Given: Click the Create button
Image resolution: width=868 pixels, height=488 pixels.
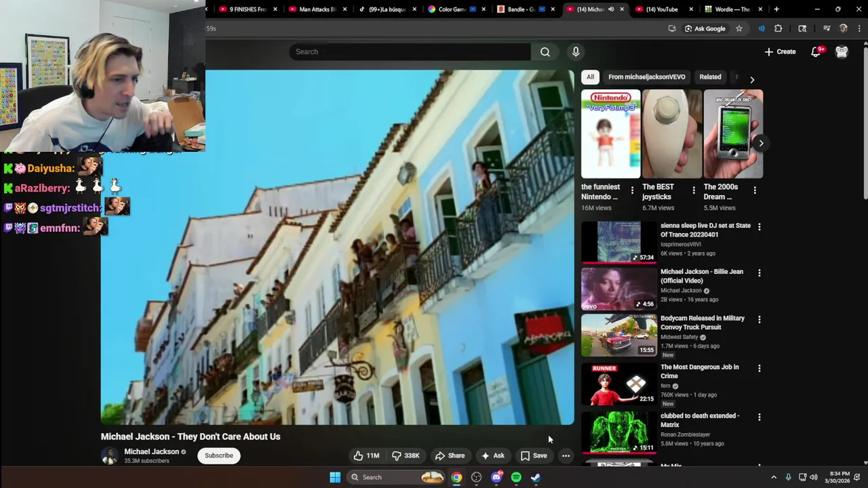Looking at the screenshot, I should point(781,52).
